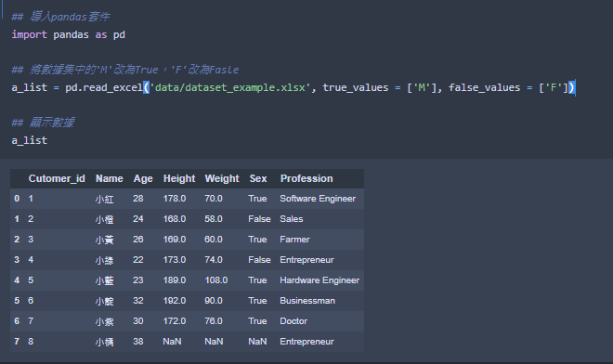
Task: Click the Farmer profession cell
Action: coord(294,240)
